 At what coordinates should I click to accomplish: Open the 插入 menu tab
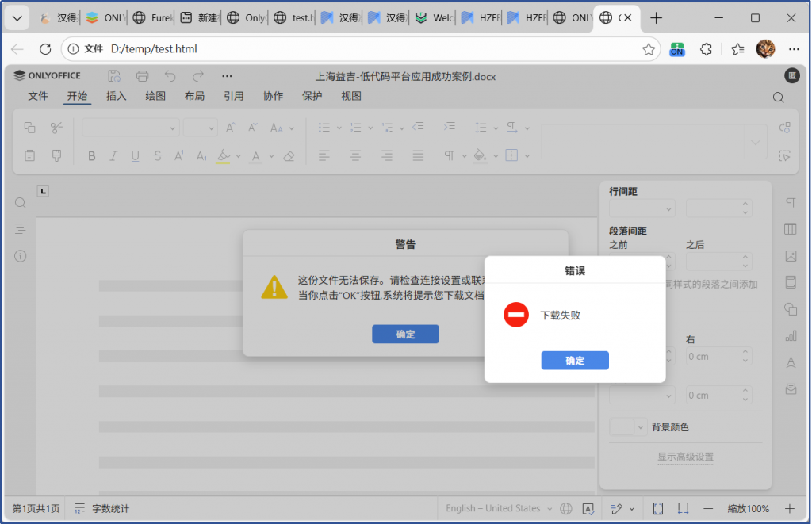coord(117,96)
